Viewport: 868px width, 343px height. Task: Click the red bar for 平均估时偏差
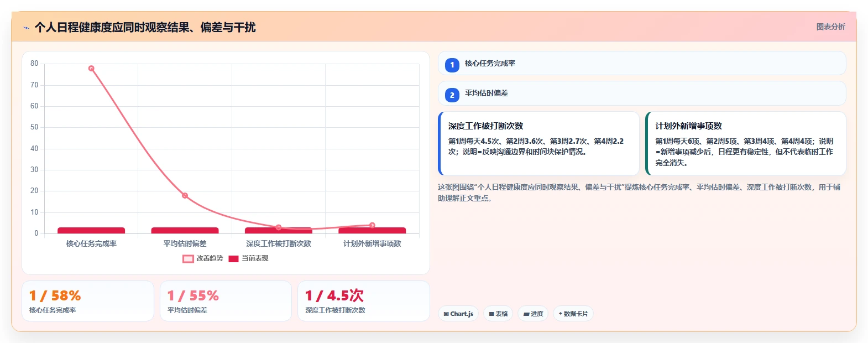tap(185, 230)
